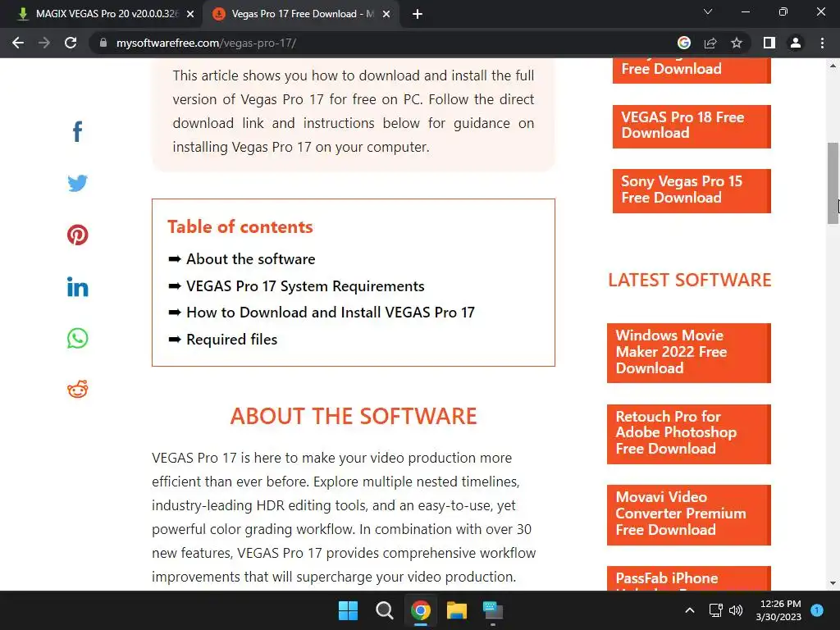Close the MAGIX VEGAS Pro 20 tab
The height and width of the screenshot is (630, 840).
[x=190, y=14]
